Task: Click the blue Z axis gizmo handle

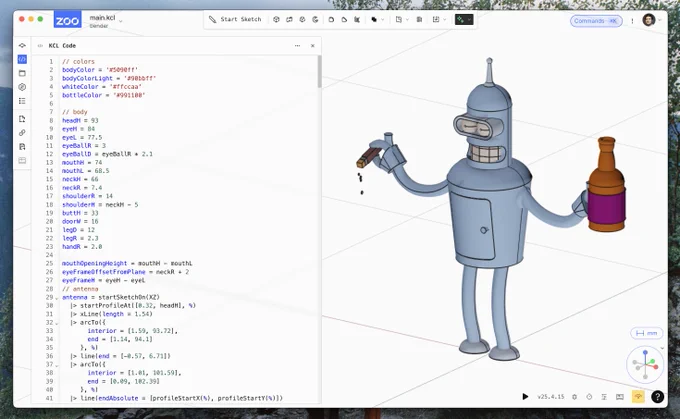Action: coord(645,353)
